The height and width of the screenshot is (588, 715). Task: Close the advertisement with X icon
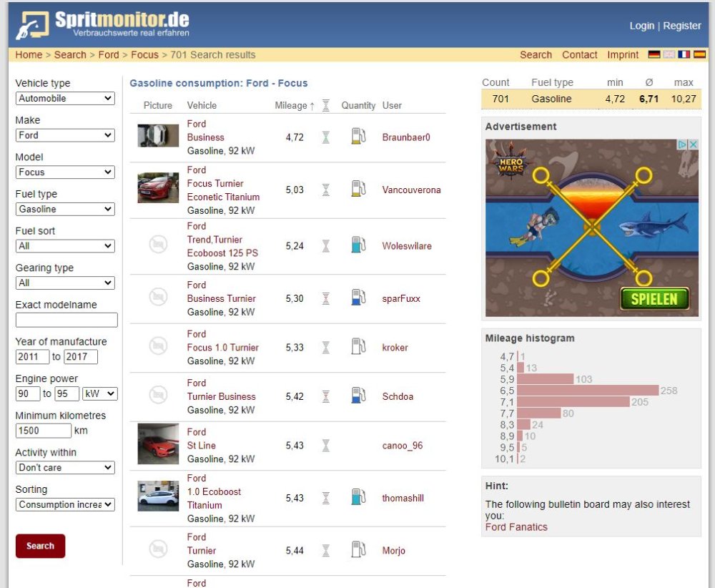point(692,144)
